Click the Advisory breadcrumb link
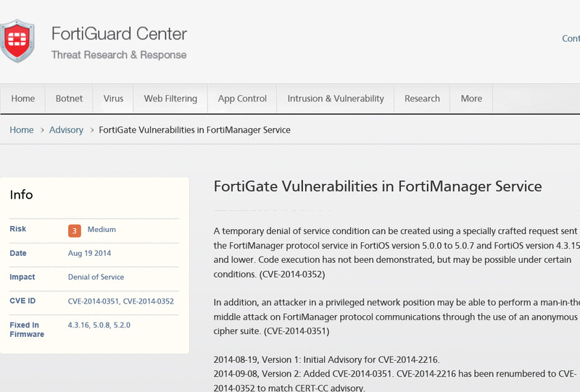This screenshot has width=580, height=392. point(66,130)
